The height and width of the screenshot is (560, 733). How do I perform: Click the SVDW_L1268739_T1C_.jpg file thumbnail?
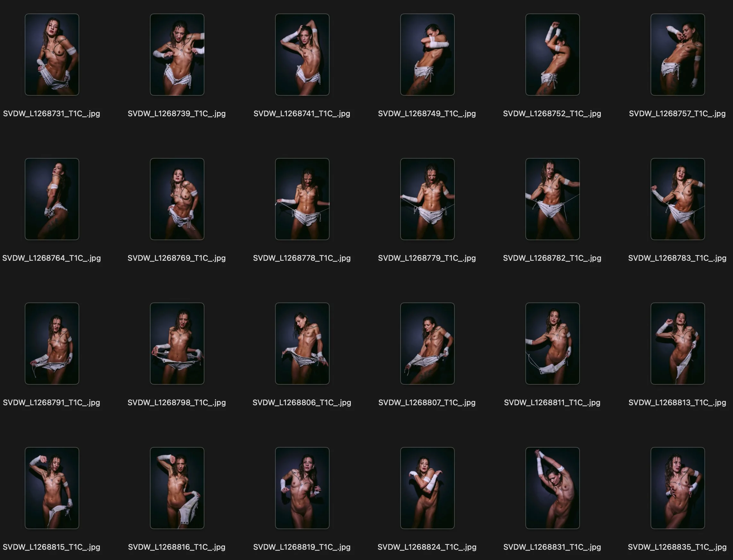coord(177,54)
